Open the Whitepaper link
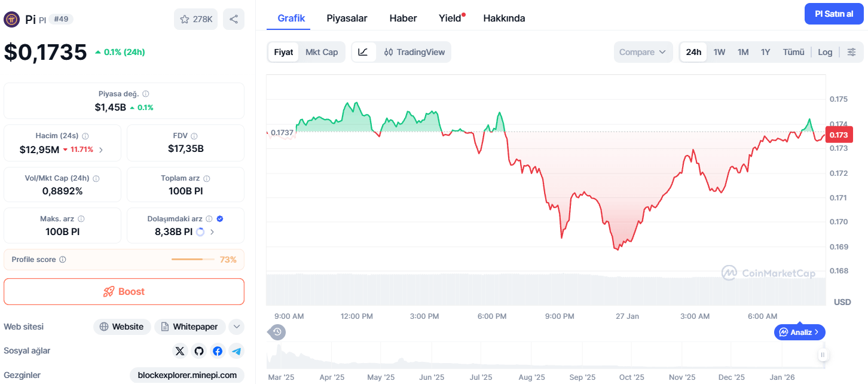The width and height of the screenshot is (868, 384). point(190,327)
